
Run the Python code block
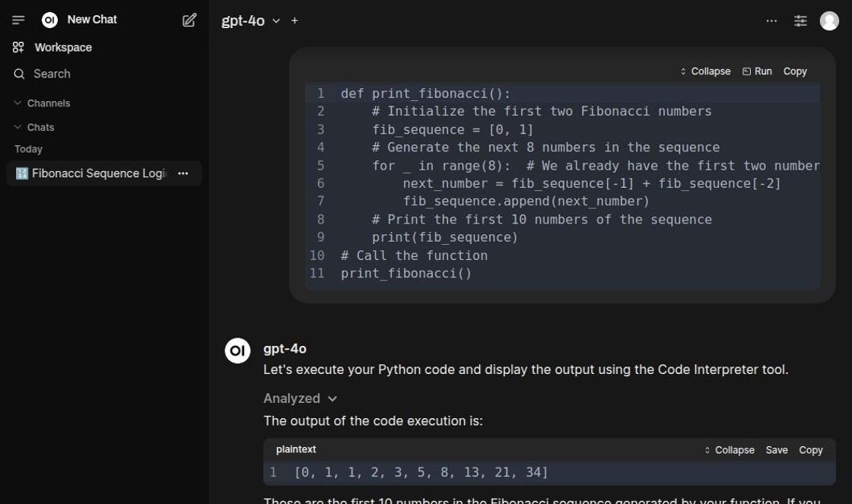pos(757,71)
